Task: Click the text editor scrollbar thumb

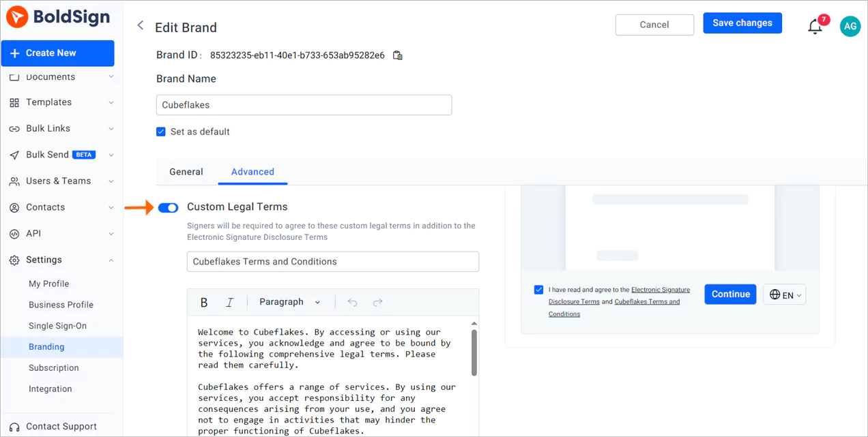Action: [x=474, y=352]
